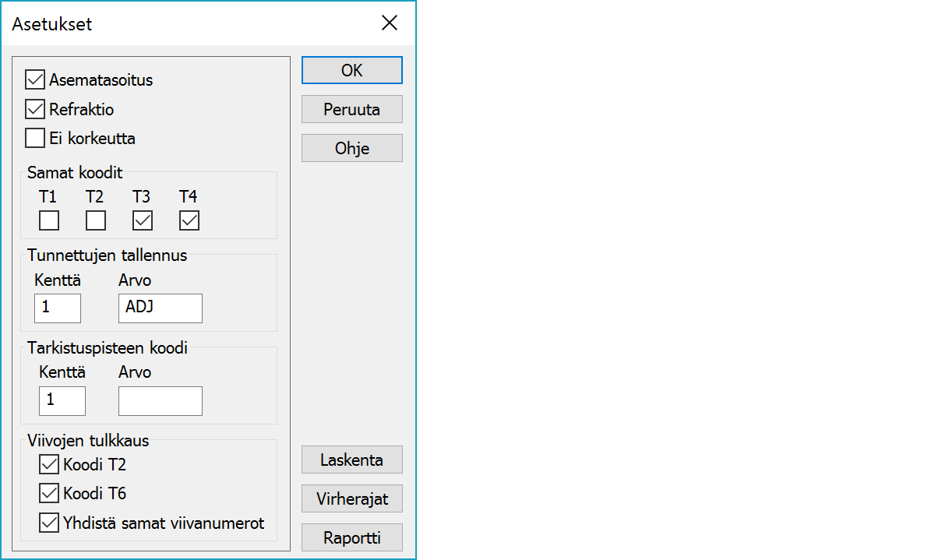Uncheck the Refraktio option

(x=35, y=109)
